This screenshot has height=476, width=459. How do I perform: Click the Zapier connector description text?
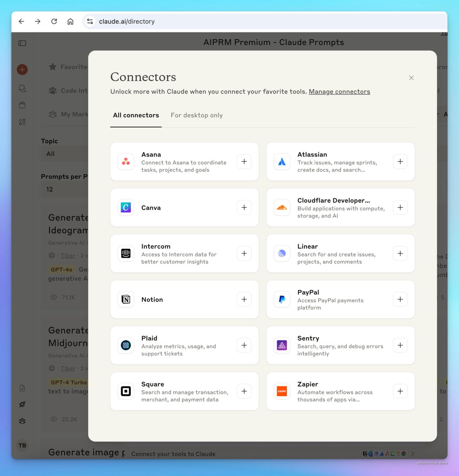pos(335,396)
